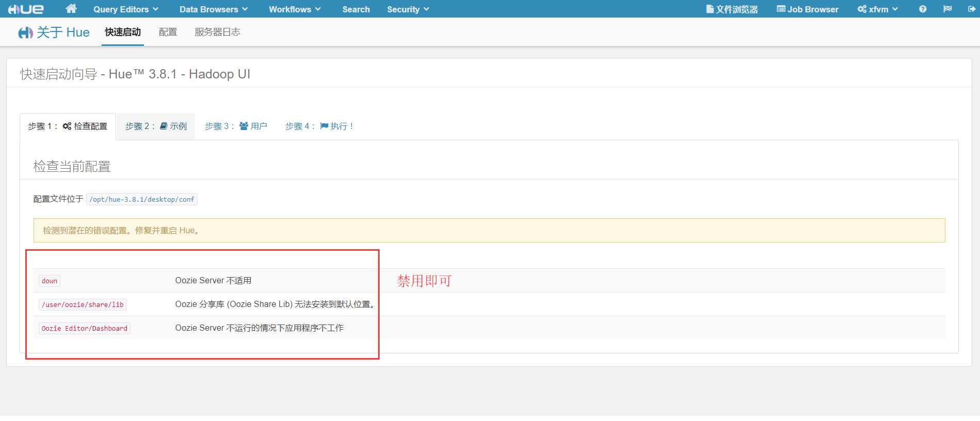Click the /user/oozie/share/lib label
The width and height of the screenshot is (980, 421).
pyautogui.click(x=83, y=304)
